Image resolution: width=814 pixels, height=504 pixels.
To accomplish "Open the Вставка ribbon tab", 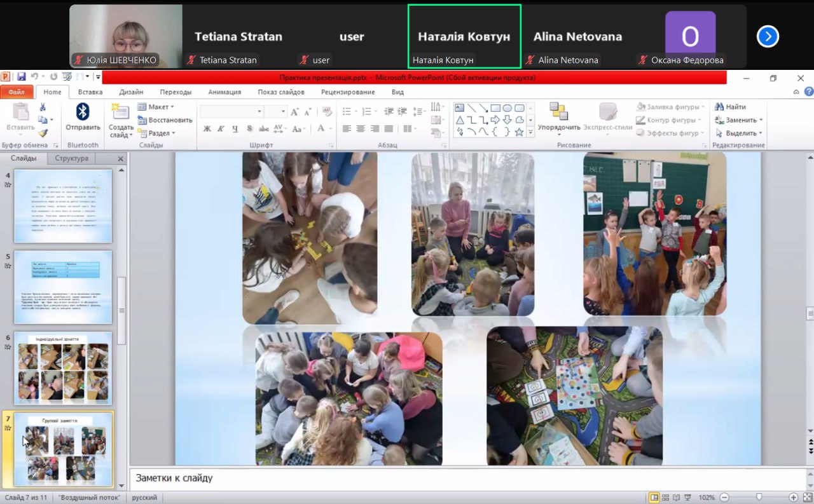I will [x=90, y=92].
